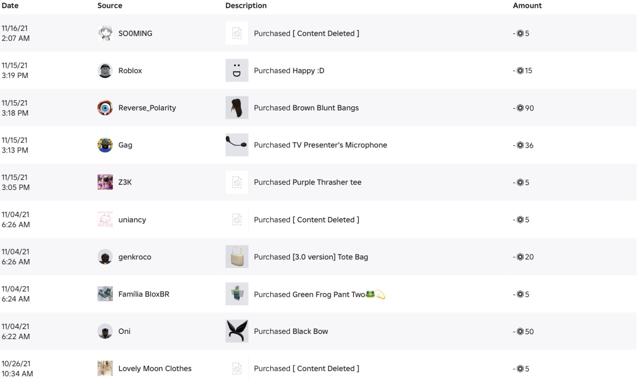Select the Gag user avatar
Image resolution: width=640 pixels, height=391 pixels.
click(x=105, y=145)
